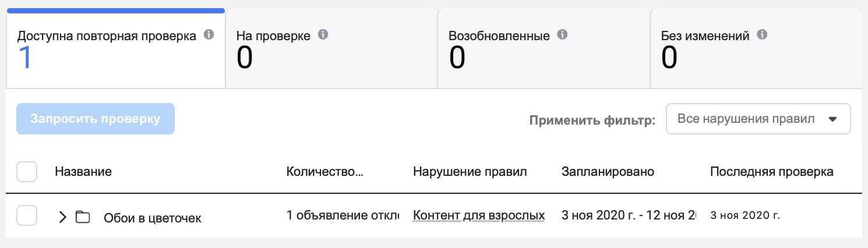Click the Название column header

[x=83, y=172]
